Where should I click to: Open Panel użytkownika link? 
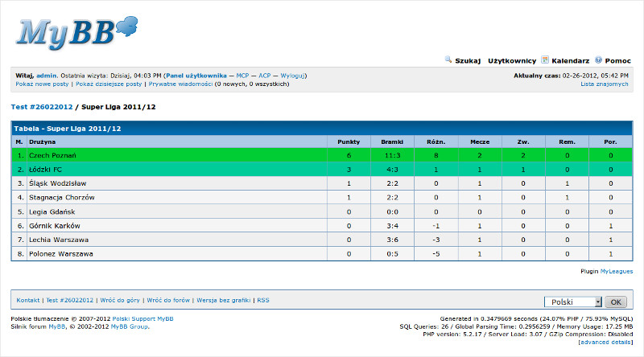pyautogui.click(x=197, y=76)
